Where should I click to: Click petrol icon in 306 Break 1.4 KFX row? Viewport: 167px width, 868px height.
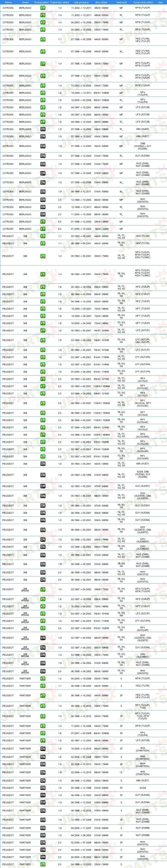point(43,590)
